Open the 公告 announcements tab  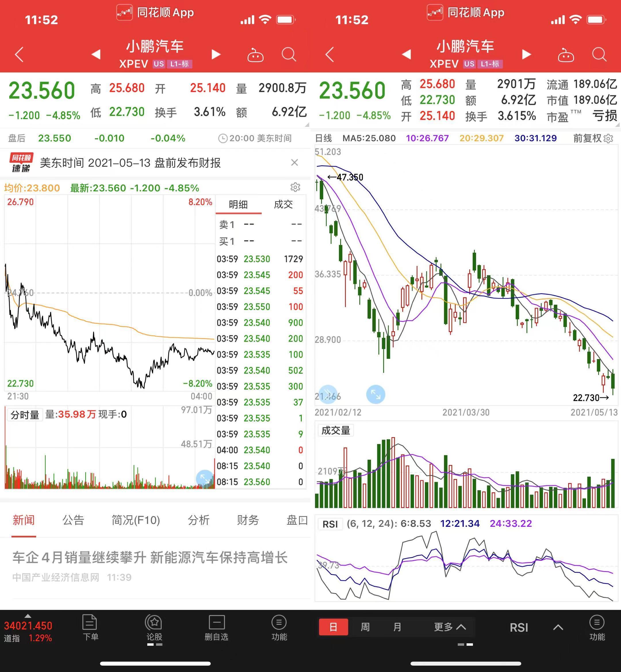[73, 520]
